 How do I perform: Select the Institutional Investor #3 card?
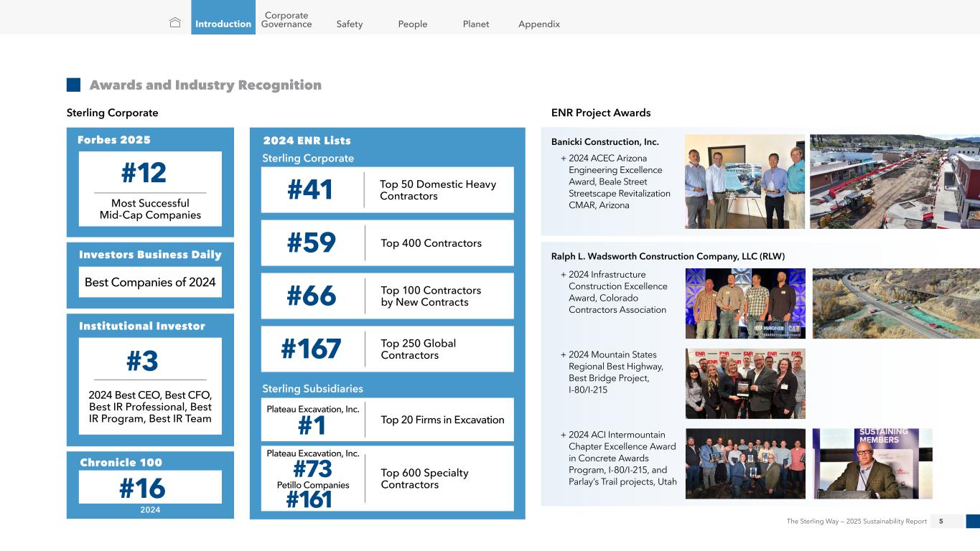(x=150, y=386)
